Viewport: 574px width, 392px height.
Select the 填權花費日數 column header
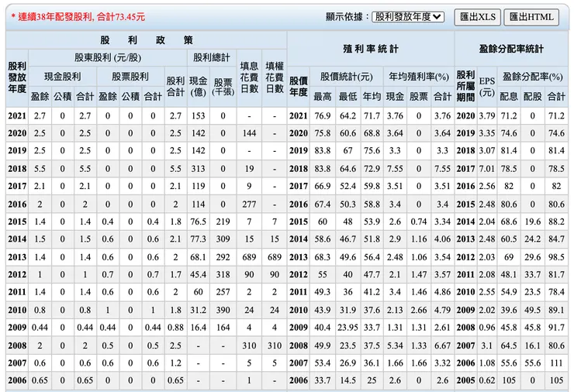(274, 77)
